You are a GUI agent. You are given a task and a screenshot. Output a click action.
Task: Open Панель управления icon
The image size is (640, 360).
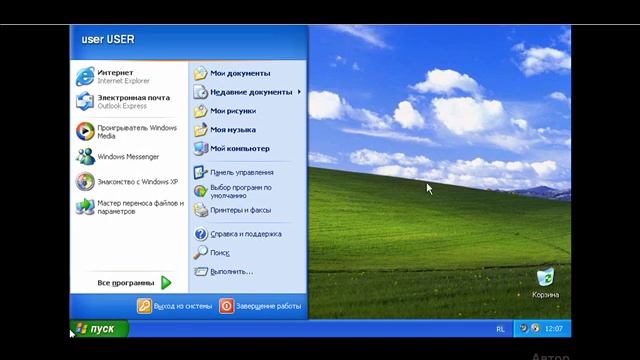tap(200, 172)
